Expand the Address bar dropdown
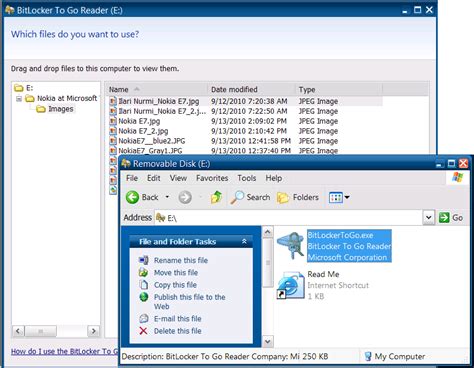 (x=429, y=218)
